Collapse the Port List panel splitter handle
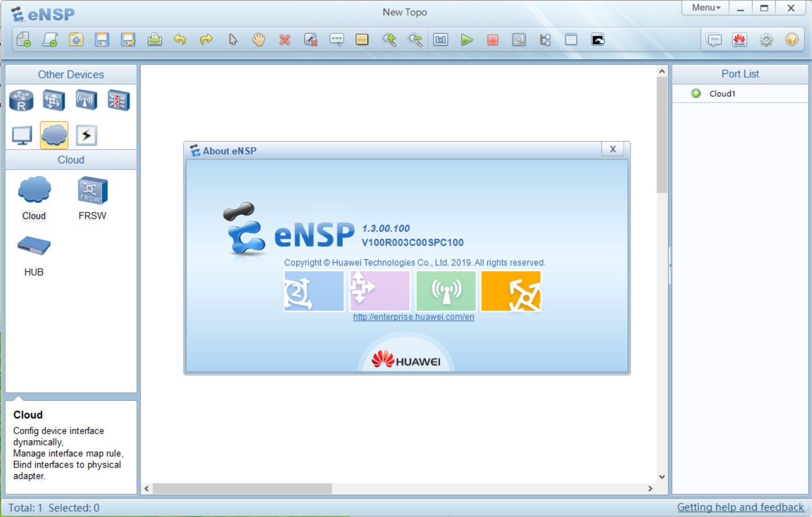The image size is (812, 517). coord(670,265)
